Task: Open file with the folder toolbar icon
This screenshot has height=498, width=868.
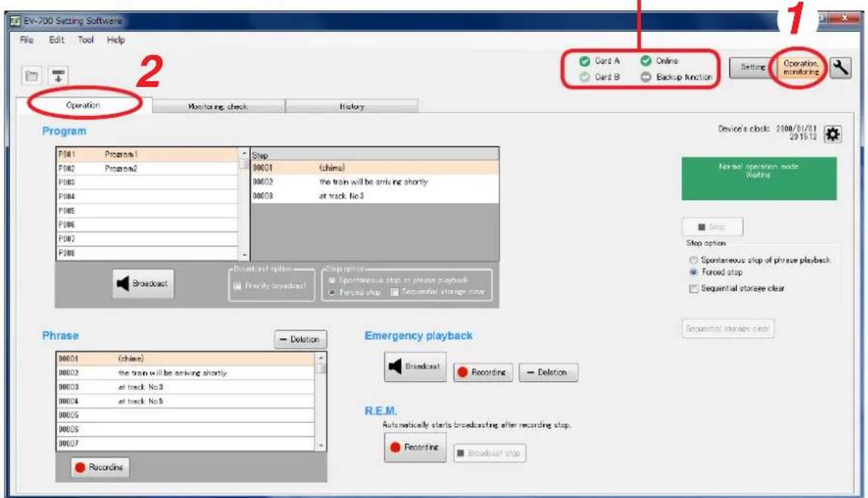Action: pyautogui.click(x=32, y=76)
